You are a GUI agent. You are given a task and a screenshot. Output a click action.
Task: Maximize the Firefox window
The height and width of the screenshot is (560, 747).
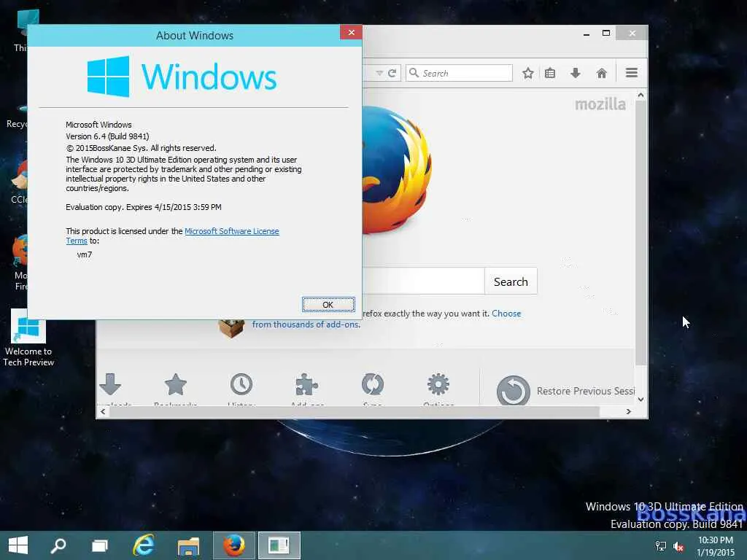606,34
